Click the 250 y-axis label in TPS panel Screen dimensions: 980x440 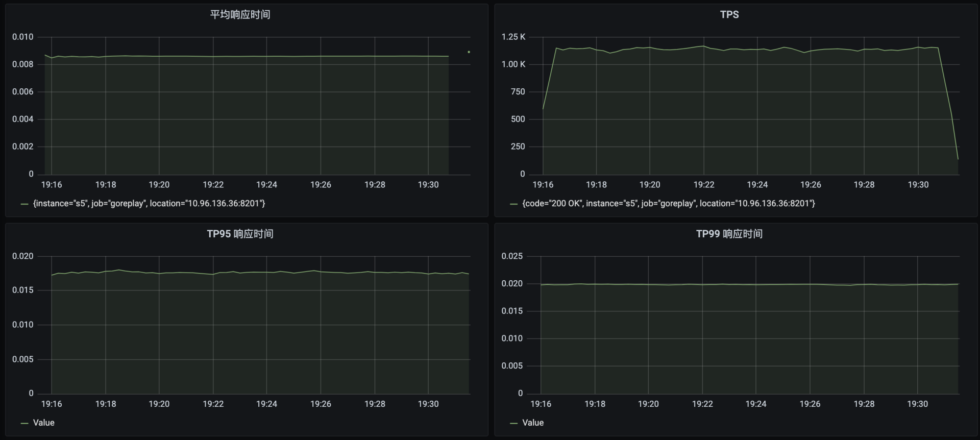point(518,146)
